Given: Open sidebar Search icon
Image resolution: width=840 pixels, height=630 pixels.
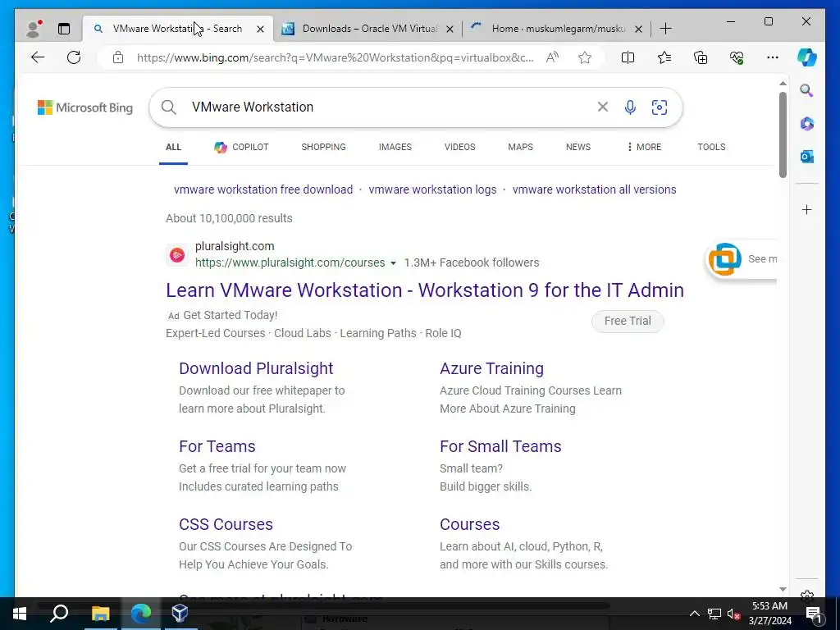Looking at the screenshot, I should tap(807, 90).
